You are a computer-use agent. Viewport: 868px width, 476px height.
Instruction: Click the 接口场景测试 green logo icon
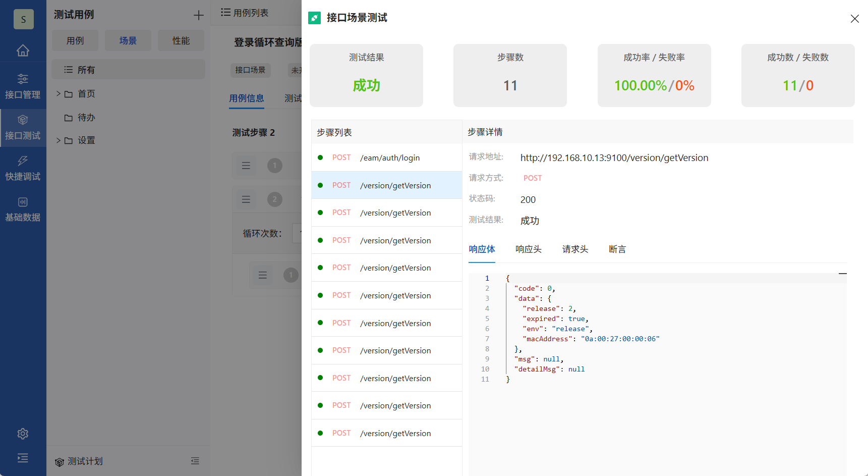tap(314, 18)
